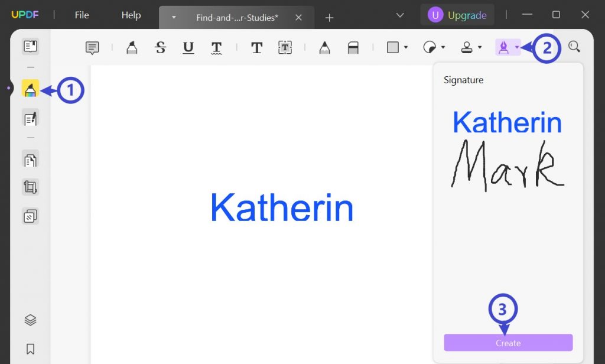Expand the Shapes dropdown arrow

pyautogui.click(x=405, y=48)
